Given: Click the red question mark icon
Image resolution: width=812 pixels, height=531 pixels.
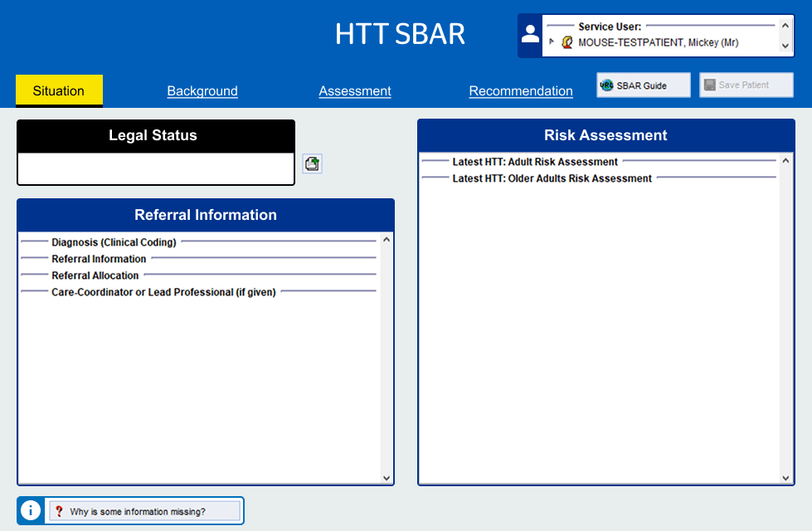Looking at the screenshot, I should (x=59, y=511).
